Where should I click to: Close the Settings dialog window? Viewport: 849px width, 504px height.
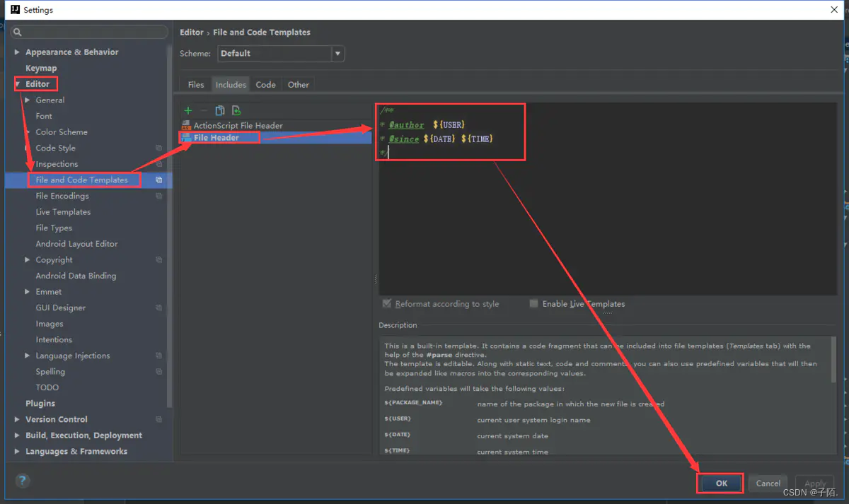(834, 10)
